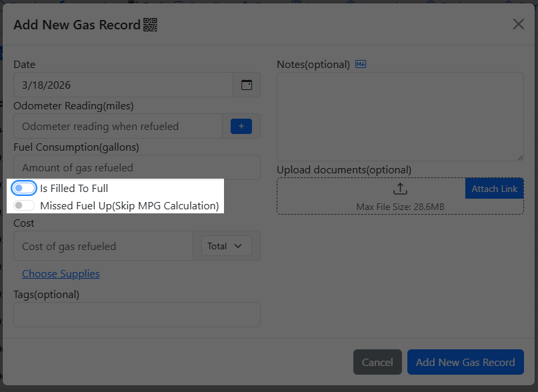
Task: Expand the Total cost type dropdown
Action: 226,246
